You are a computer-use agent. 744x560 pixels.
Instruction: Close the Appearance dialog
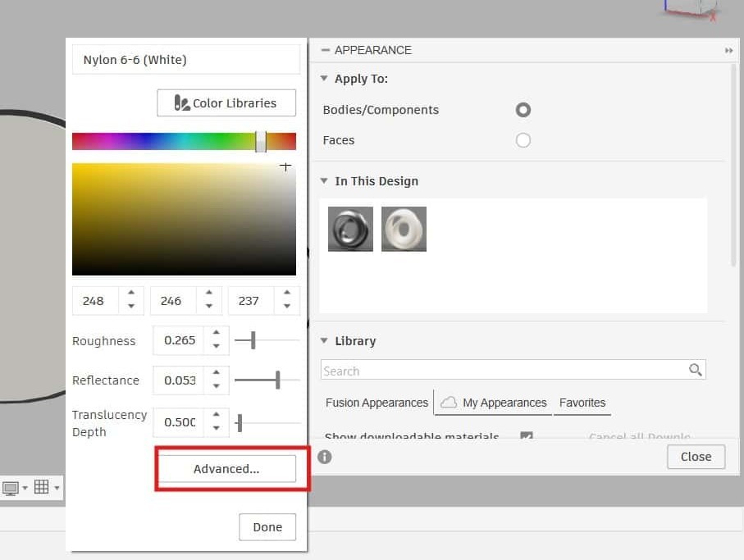click(696, 457)
